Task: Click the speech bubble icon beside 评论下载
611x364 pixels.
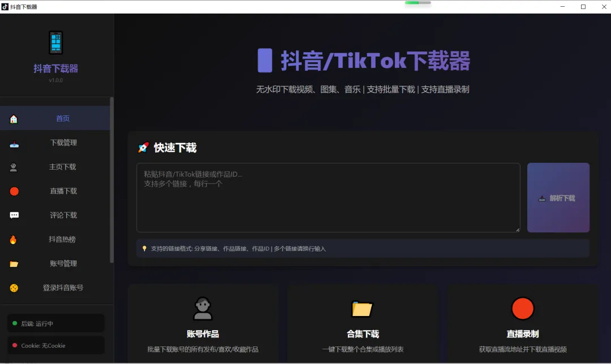Action: tap(14, 215)
